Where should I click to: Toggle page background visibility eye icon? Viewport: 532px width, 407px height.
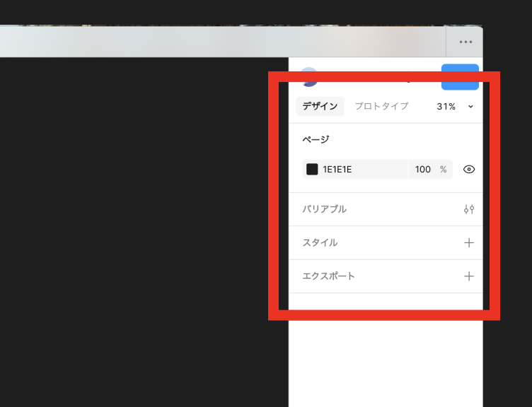pyautogui.click(x=469, y=169)
